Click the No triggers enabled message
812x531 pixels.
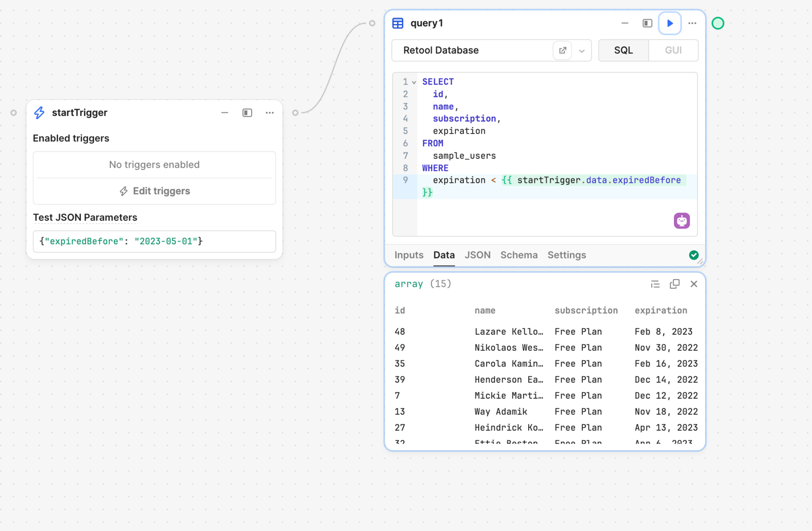coord(154,165)
